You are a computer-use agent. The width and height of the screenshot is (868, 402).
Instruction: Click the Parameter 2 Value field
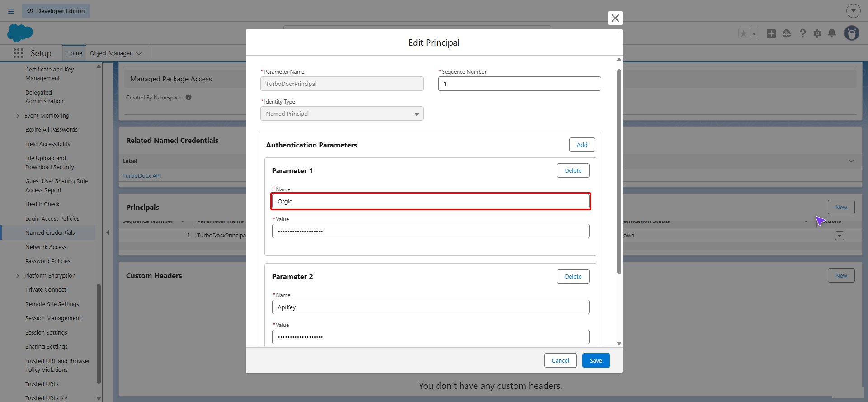click(x=430, y=337)
